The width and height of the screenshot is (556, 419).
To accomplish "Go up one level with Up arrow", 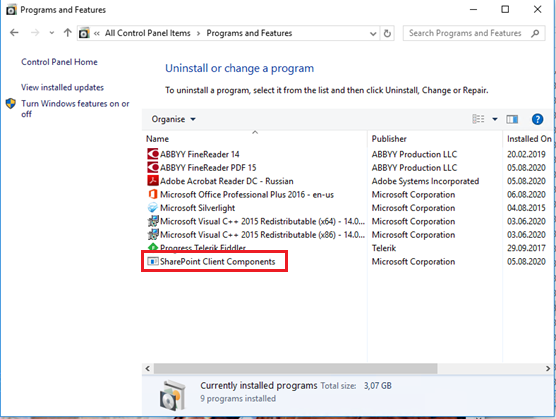I will [67, 33].
